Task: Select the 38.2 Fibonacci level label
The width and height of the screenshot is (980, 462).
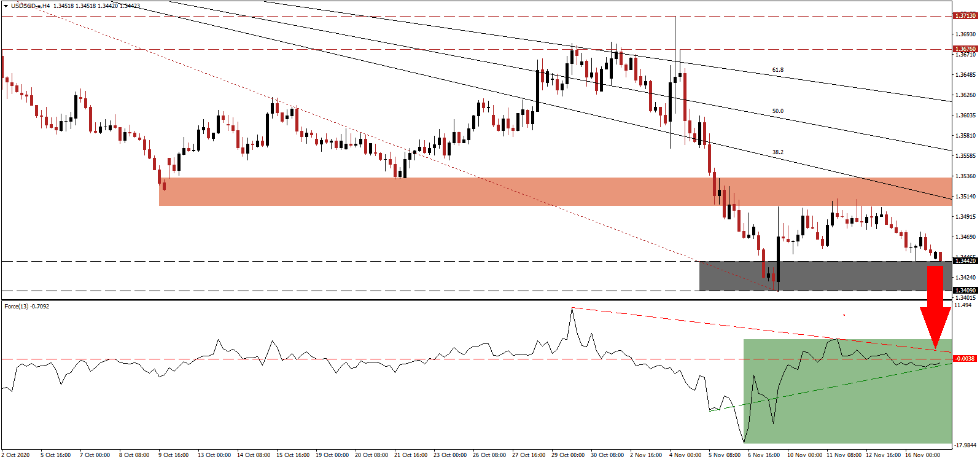Action: tap(777, 152)
